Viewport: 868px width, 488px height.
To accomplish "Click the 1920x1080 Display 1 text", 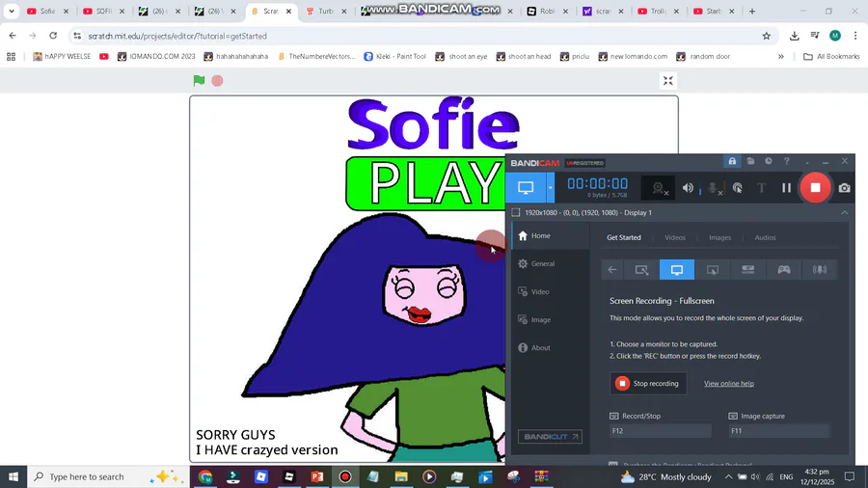I will pyautogui.click(x=588, y=212).
